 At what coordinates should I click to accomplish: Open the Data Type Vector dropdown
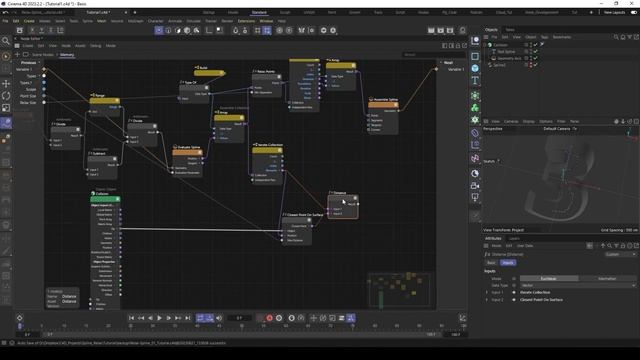pos(578,285)
